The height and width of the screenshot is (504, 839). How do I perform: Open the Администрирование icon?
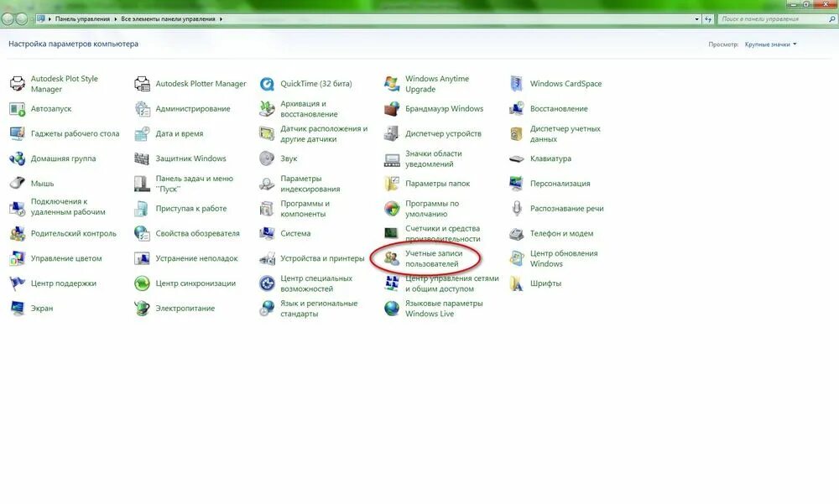click(x=142, y=109)
